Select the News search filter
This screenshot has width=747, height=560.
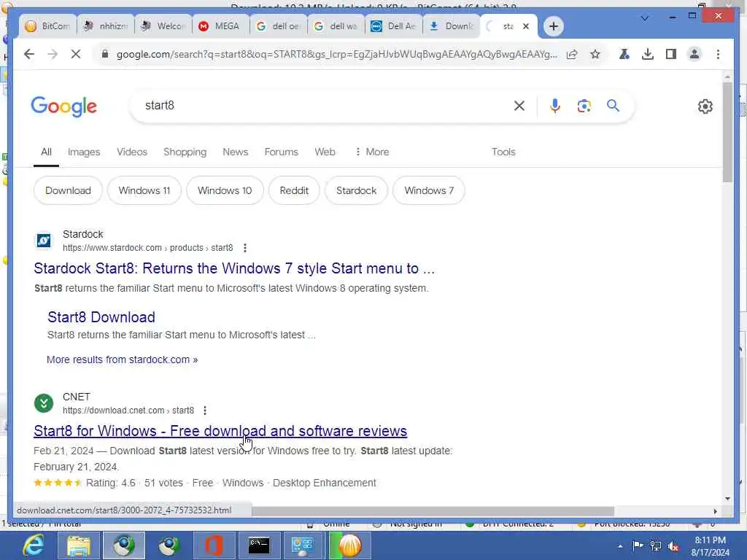pyautogui.click(x=236, y=152)
